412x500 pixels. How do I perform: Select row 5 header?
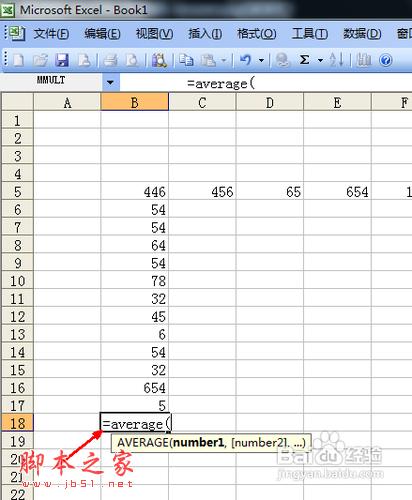tap(17, 192)
